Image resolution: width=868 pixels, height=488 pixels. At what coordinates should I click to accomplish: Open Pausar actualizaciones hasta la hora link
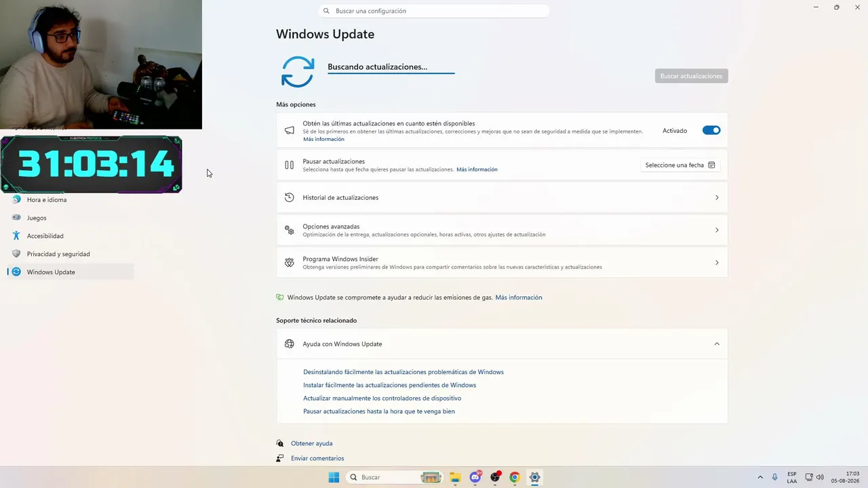[x=379, y=411]
